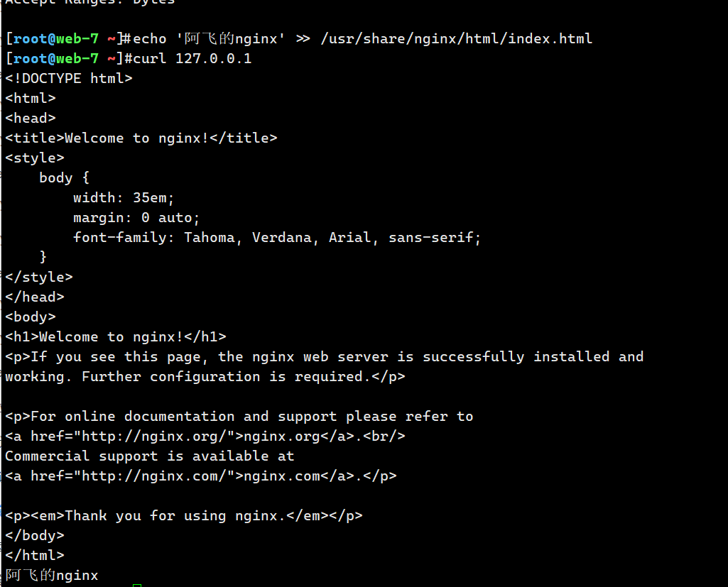Click the 'For online documentation and support' line
Viewport: 728px width, 587px height.
[x=239, y=416]
